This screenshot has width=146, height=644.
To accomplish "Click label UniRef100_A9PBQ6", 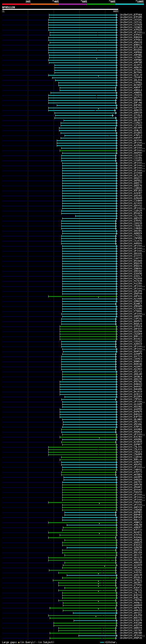I will click(131, 52).
